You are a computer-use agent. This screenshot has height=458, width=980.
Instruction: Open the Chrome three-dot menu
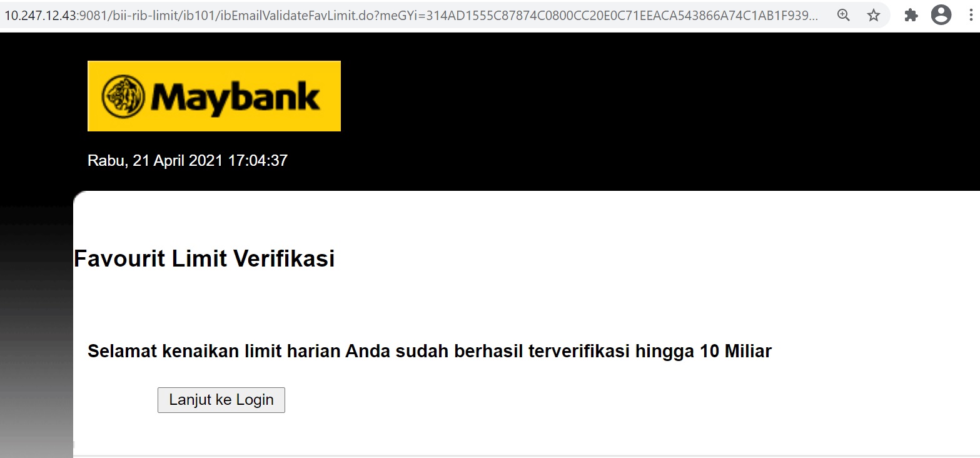pyautogui.click(x=969, y=16)
